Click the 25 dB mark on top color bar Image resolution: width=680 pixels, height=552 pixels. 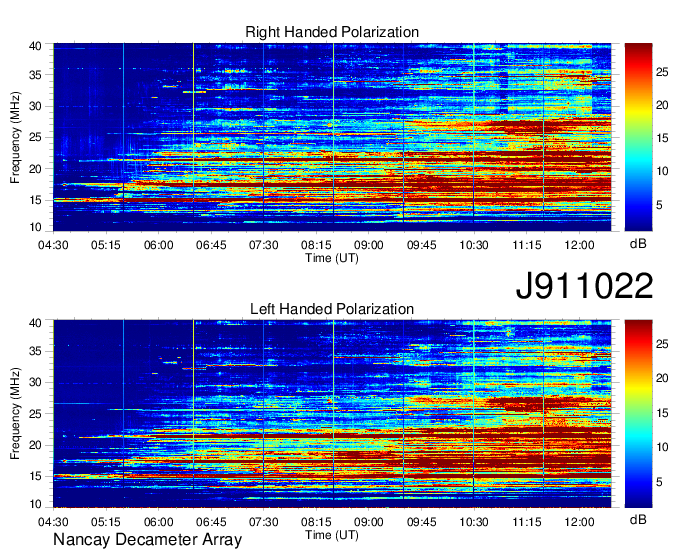click(662, 72)
